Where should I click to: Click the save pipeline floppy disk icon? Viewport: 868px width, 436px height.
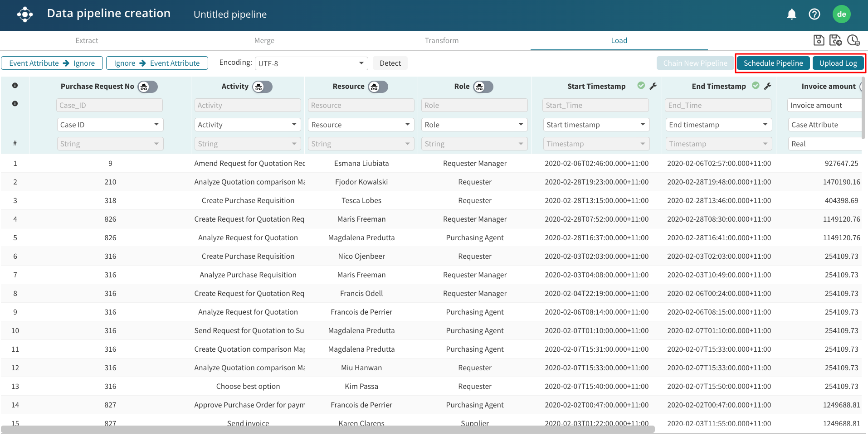(819, 40)
